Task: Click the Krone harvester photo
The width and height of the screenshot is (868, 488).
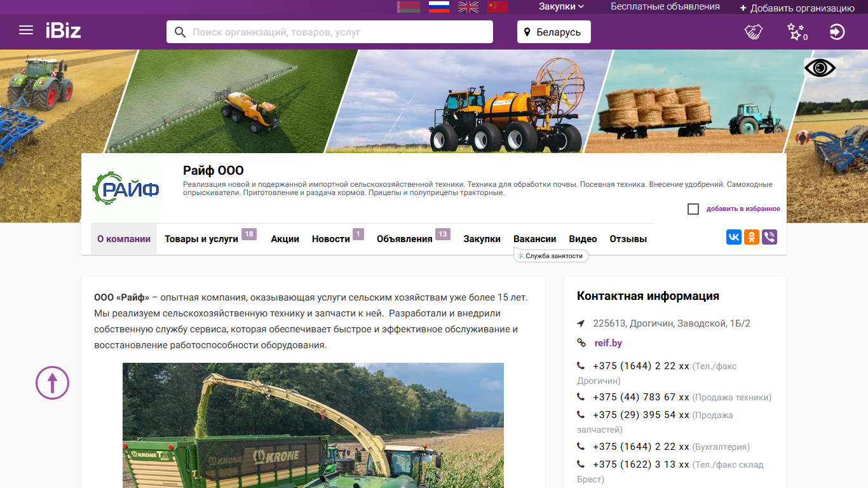Action: coord(313,426)
